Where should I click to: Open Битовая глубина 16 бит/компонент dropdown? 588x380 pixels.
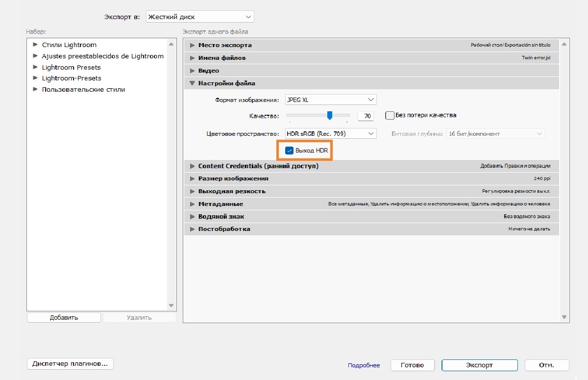495,133
